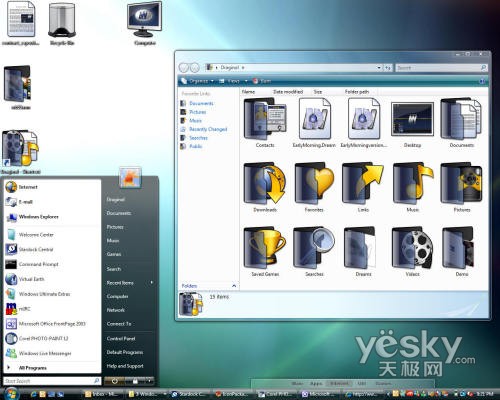The image size is (500, 400).
Task: Click the refresh button beside address bar
Action: (388, 68)
